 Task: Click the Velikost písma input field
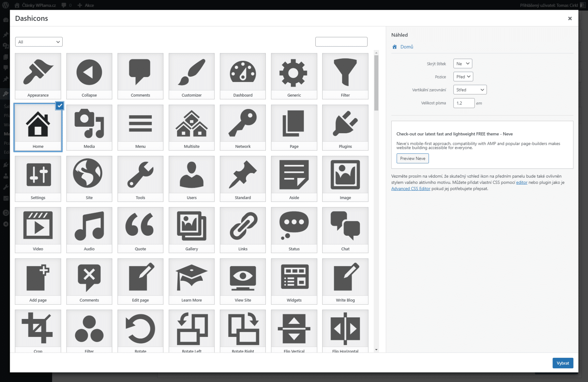(x=464, y=103)
